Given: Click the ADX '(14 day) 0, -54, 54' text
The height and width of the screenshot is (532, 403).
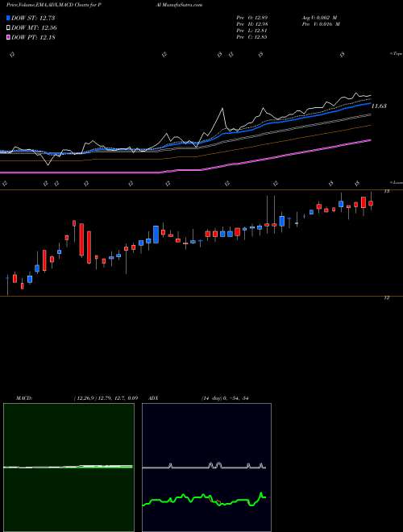Looking at the screenshot, I should pyautogui.click(x=225, y=398).
